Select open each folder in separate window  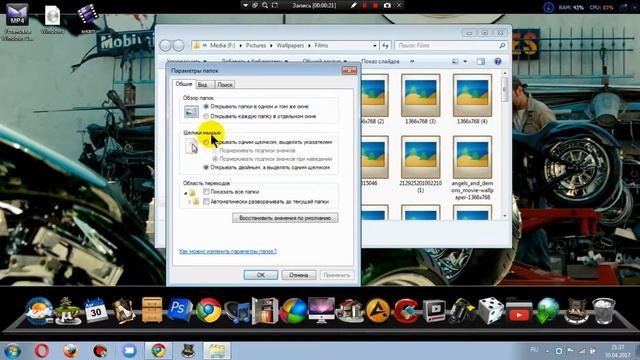pyautogui.click(x=206, y=116)
